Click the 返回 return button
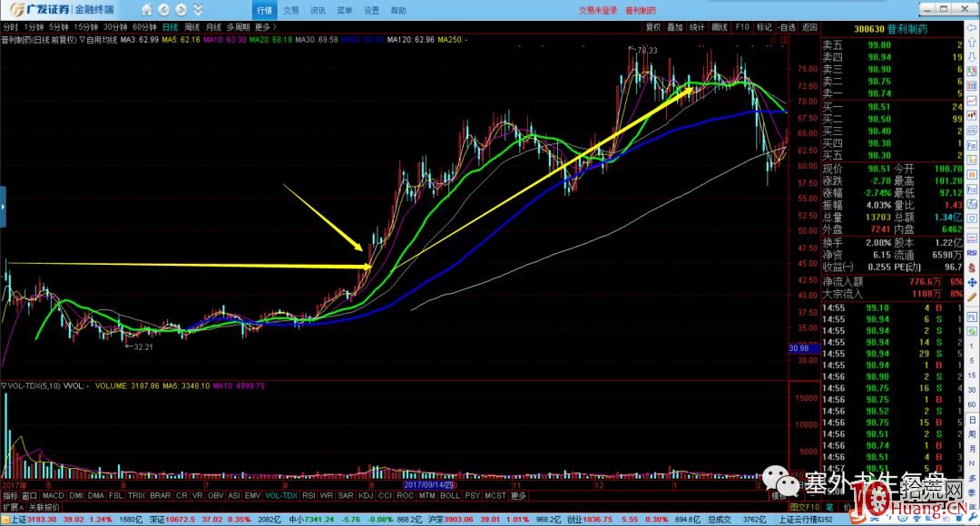The image size is (980, 526). 809,27
